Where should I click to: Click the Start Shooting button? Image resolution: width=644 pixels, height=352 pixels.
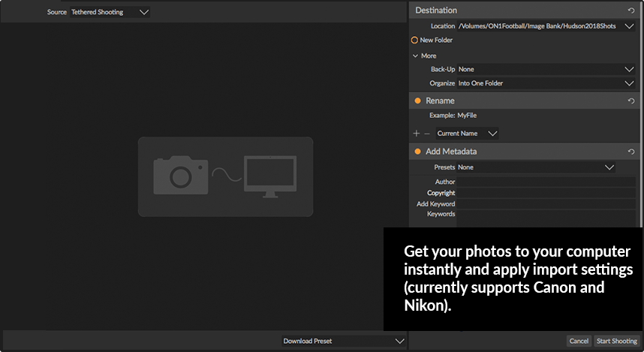pyautogui.click(x=617, y=341)
